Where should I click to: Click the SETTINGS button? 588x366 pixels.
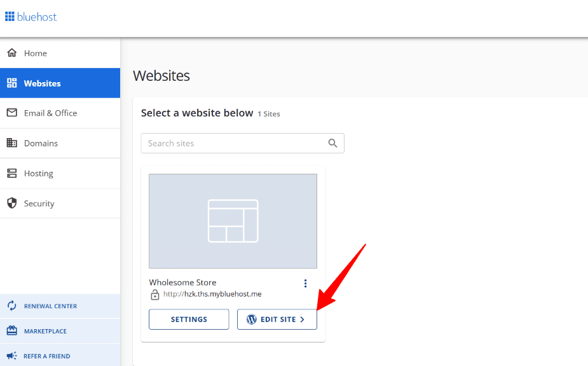(189, 320)
